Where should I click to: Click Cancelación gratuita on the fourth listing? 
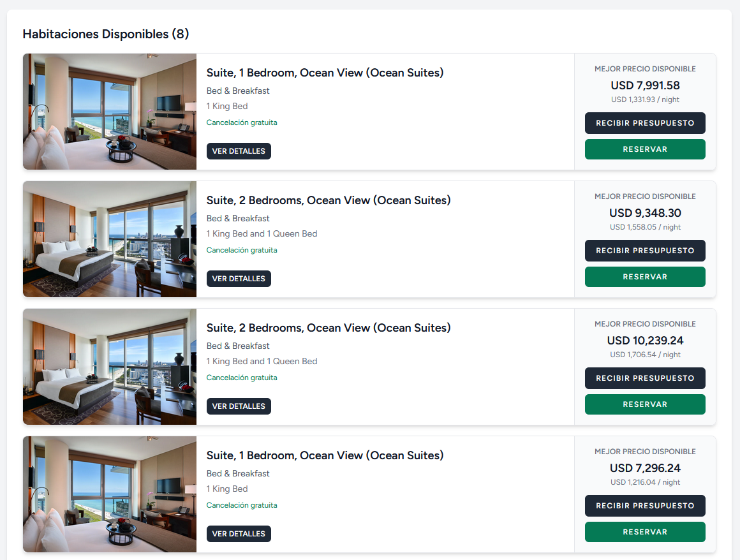pyautogui.click(x=242, y=505)
